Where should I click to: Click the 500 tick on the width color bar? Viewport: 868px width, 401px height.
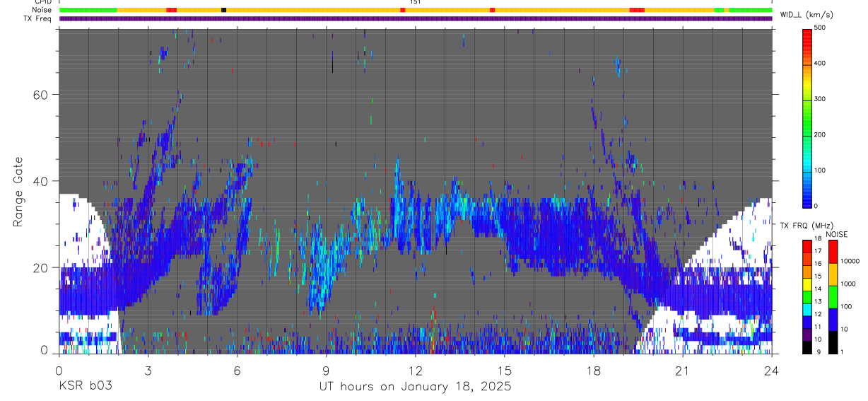(820, 28)
